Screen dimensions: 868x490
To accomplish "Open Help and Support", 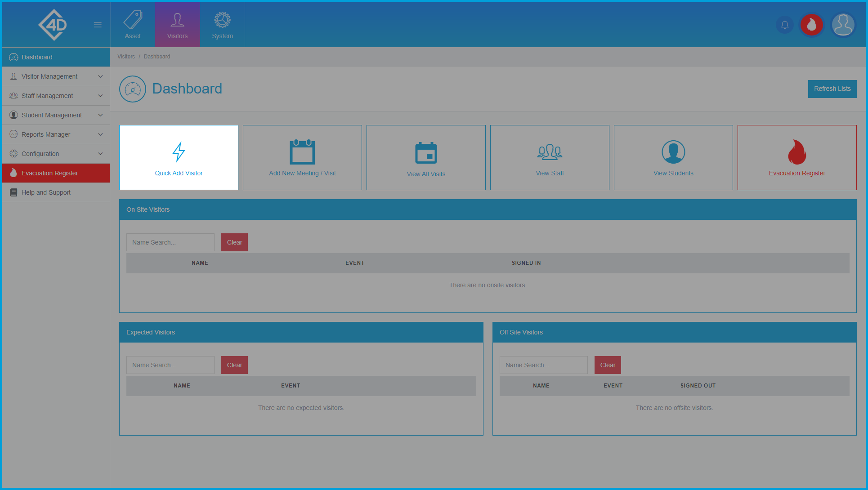I will [56, 192].
